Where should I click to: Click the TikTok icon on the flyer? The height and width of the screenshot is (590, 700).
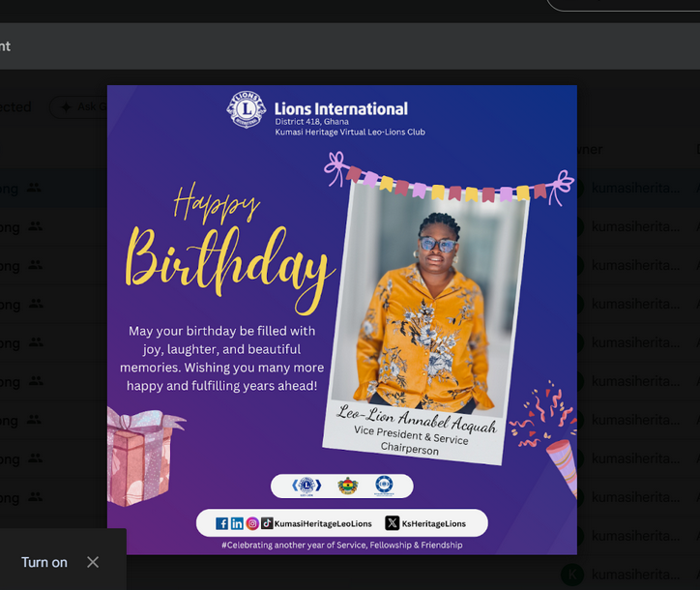pos(267,523)
